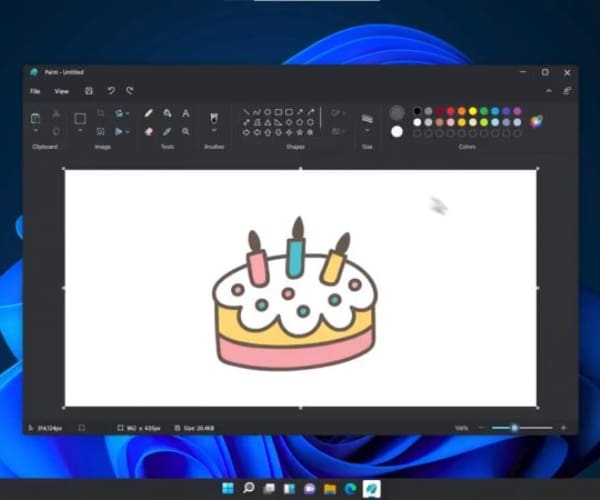
Task: Pick the Five-point star shape
Action: [x=300, y=133]
